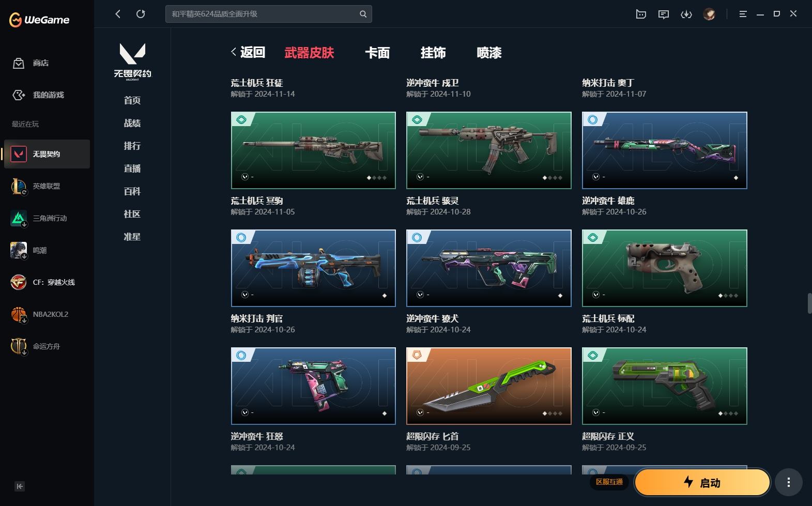812x506 pixels.
Task: Open the three-dot more options menu
Action: pyautogui.click(x=788, y=482)
